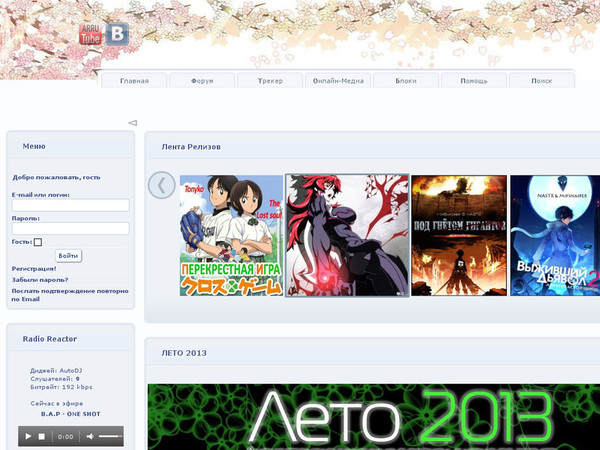
Task: Focus the Пароль input field
Action: [x=70, y=228]
